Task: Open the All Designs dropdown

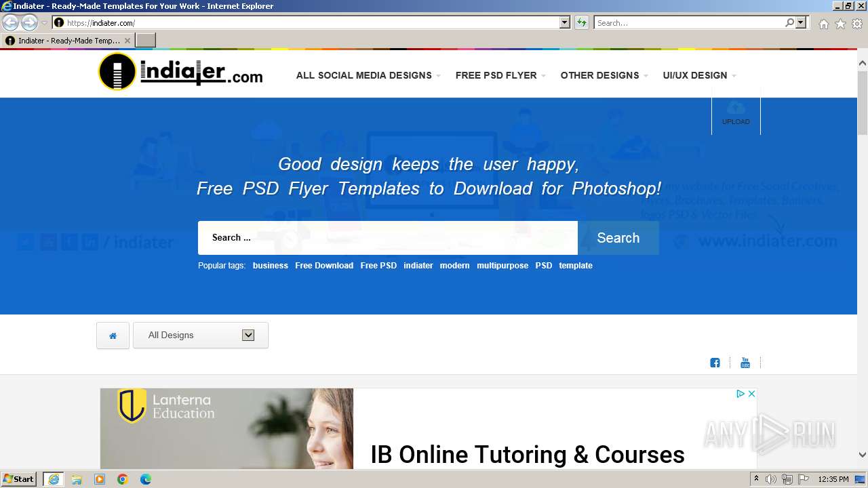Action: (x=201, y=335)
